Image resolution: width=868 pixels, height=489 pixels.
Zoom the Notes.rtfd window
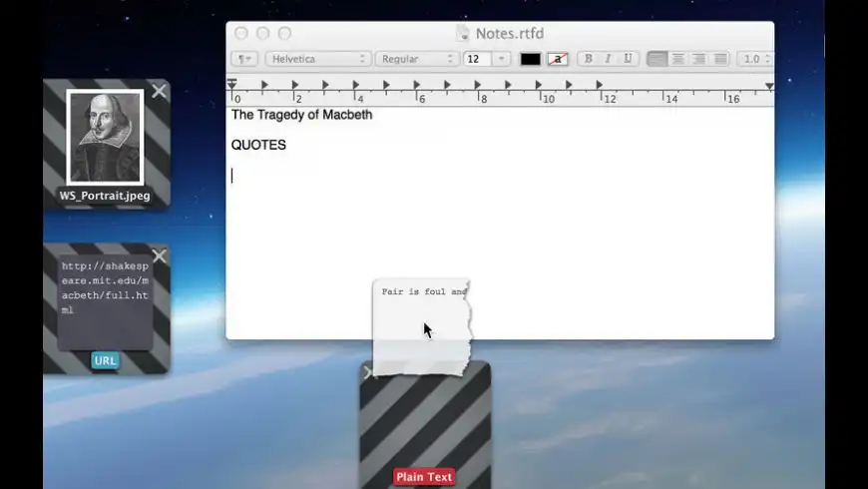[284, 33]
